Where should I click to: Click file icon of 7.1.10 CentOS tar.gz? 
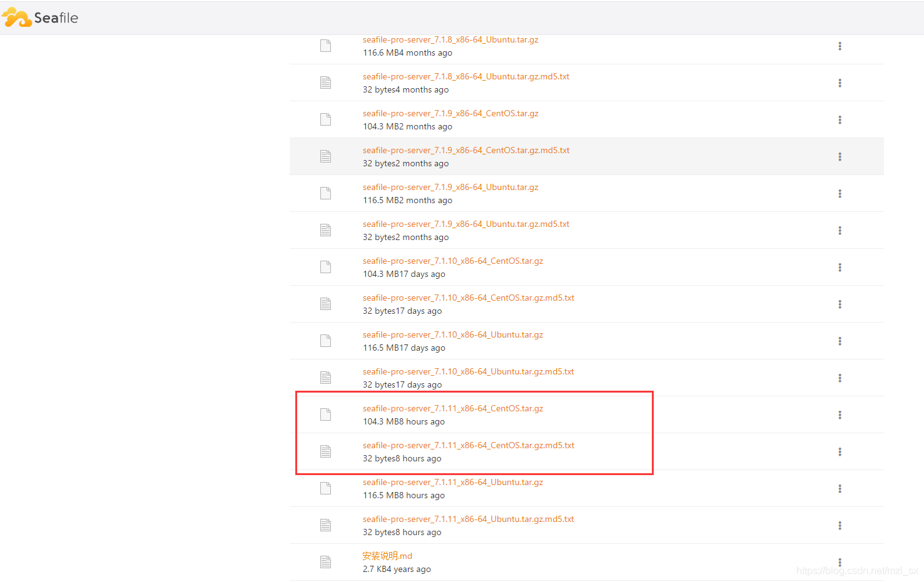tap(325, 267)
